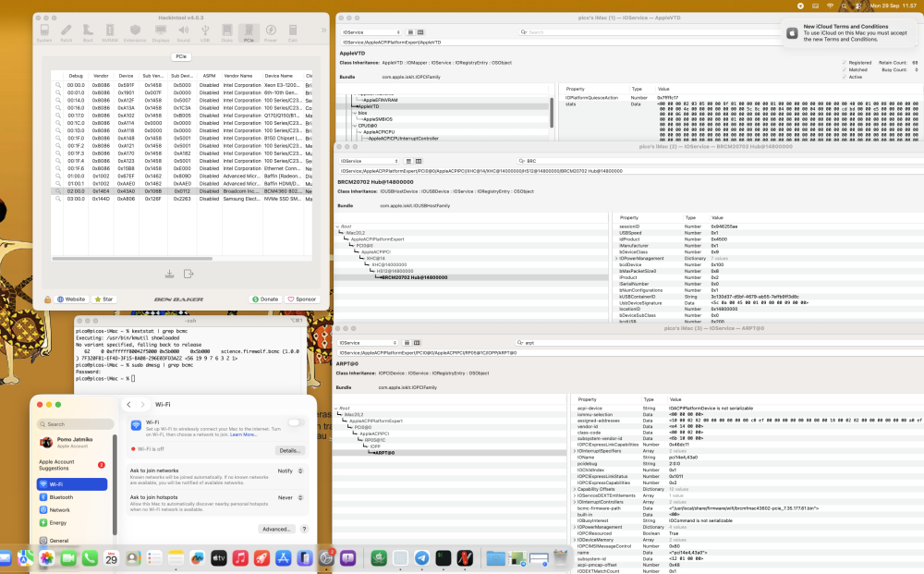Viewport: 924px width, 574px height.
Task: Expand IOPowerManagement dictionary in BRCM20702 window
Action: (616, 258)
